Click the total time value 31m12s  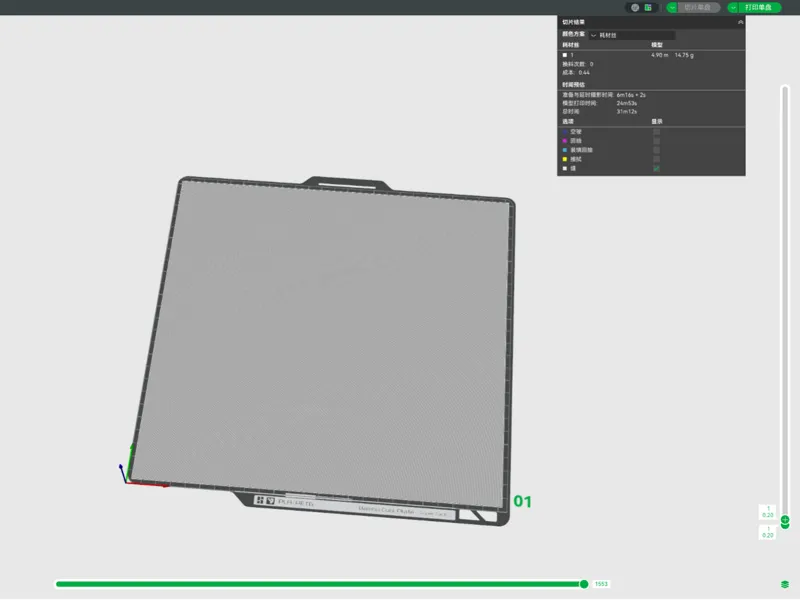tap(627, 111)
